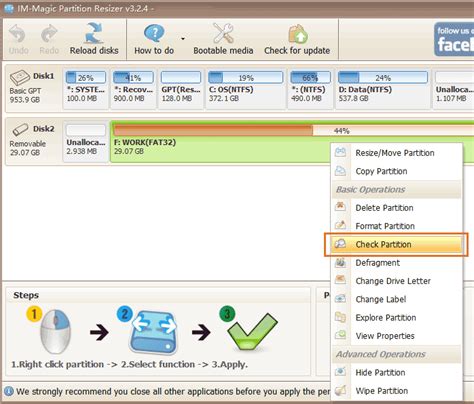This screenshot has width=474, height=404.
Task: Click the 'Basic Operations' header text
Action: coord(370,190)
